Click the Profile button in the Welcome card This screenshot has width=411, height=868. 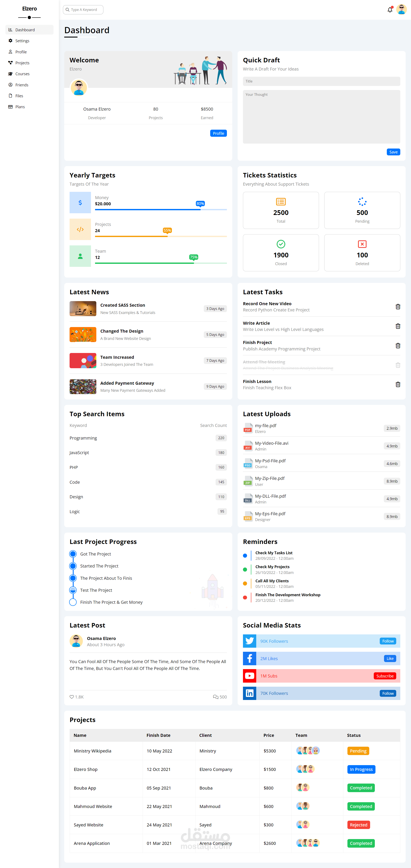click(218, 133)
